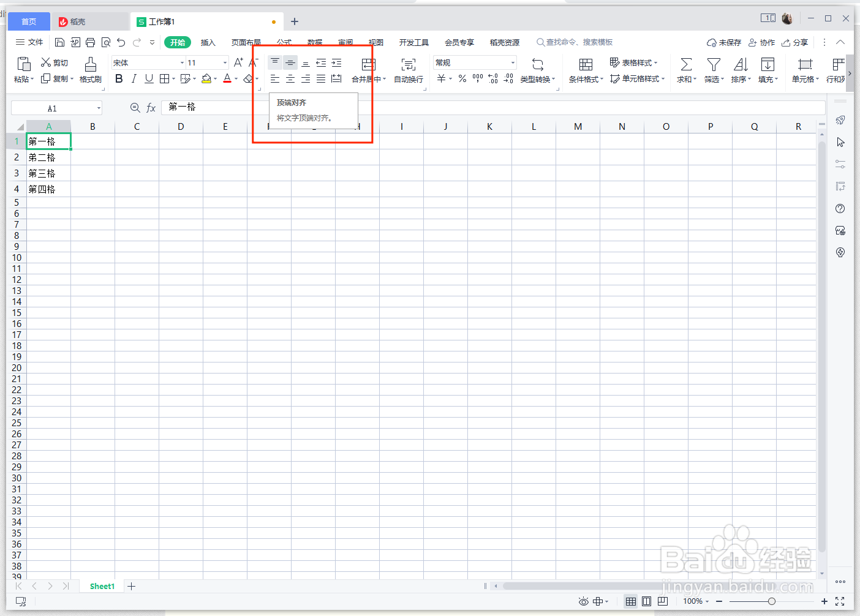Screen dimensions: 860x616
Task: Click the rocket icon in right sidebar
Action: [840, 120]
